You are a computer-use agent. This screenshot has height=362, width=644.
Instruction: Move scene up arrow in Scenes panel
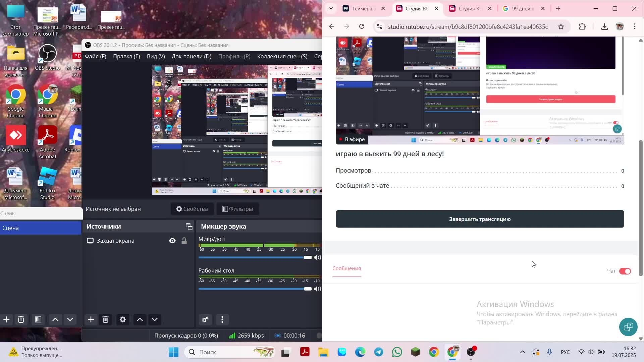55,319
